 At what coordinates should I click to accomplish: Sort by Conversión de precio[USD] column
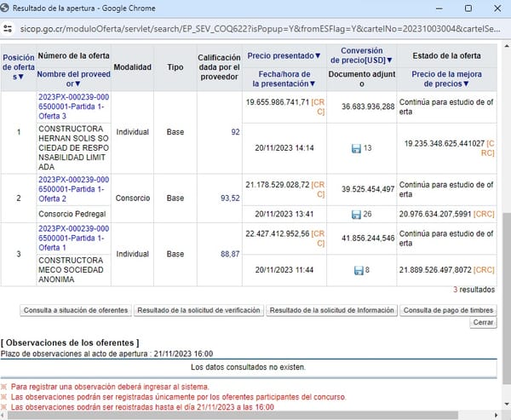(361, 55)
